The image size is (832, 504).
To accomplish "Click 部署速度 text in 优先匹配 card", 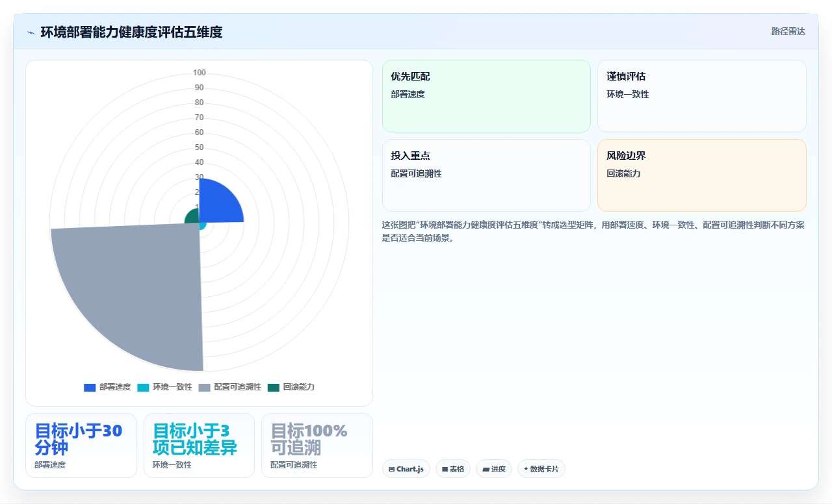I will 408,94.
